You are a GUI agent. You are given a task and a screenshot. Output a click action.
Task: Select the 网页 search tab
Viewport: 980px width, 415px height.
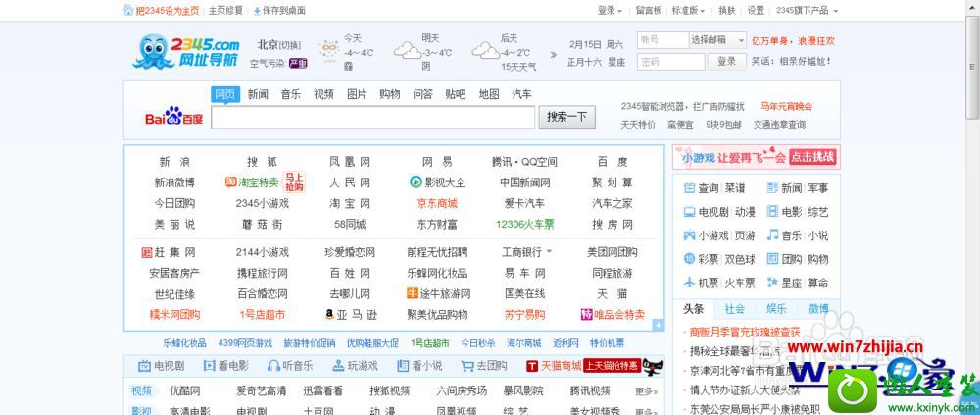[225, 94]
